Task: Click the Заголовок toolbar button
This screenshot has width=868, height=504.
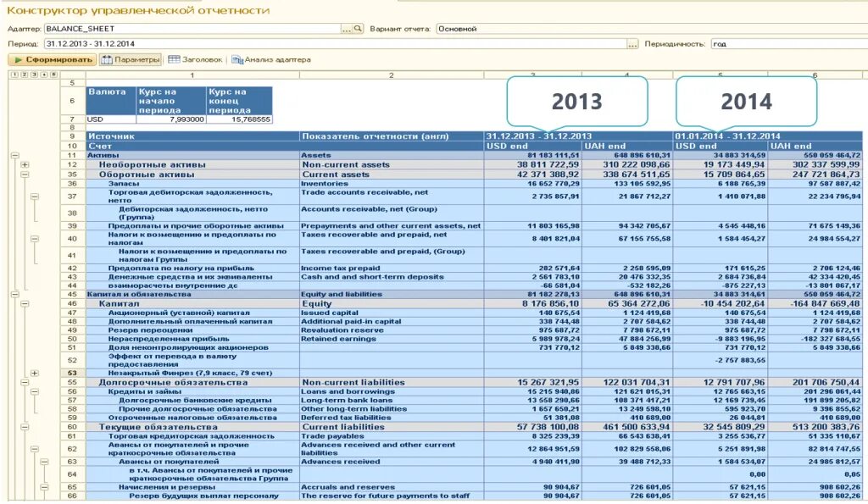Action: [x=195, y=60]
